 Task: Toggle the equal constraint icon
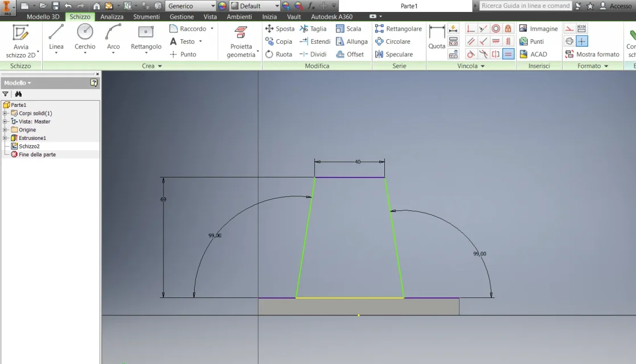point(508,54)
